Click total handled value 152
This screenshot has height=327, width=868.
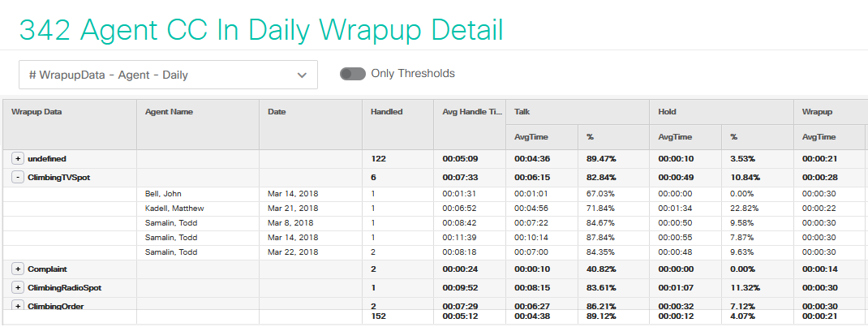click(378, 316)
